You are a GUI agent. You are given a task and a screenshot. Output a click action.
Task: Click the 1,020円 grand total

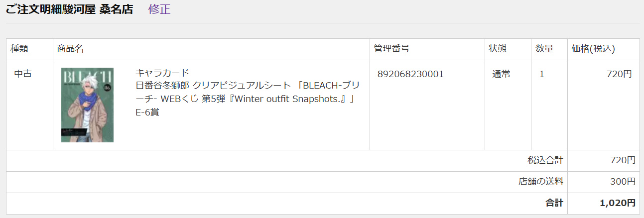[618, 203]
